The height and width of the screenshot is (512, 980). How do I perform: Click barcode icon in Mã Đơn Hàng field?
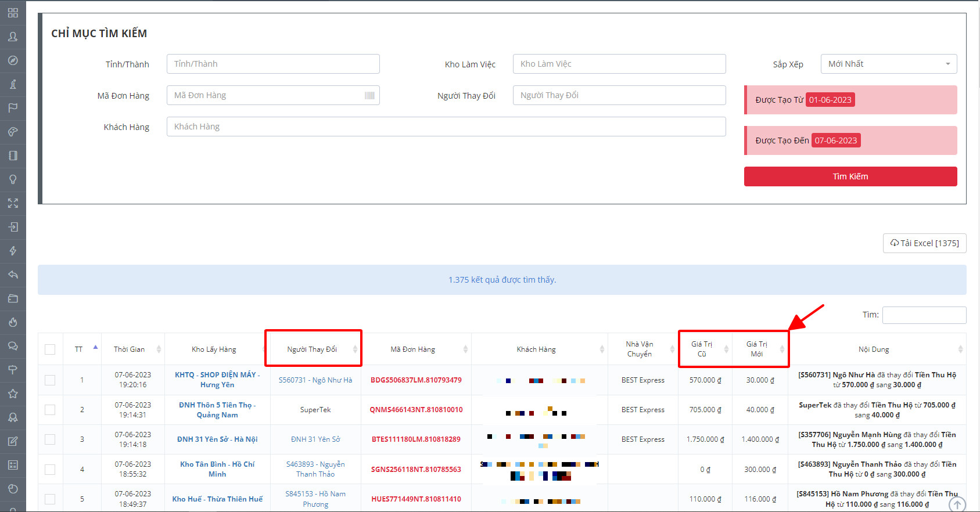point(369,95)
